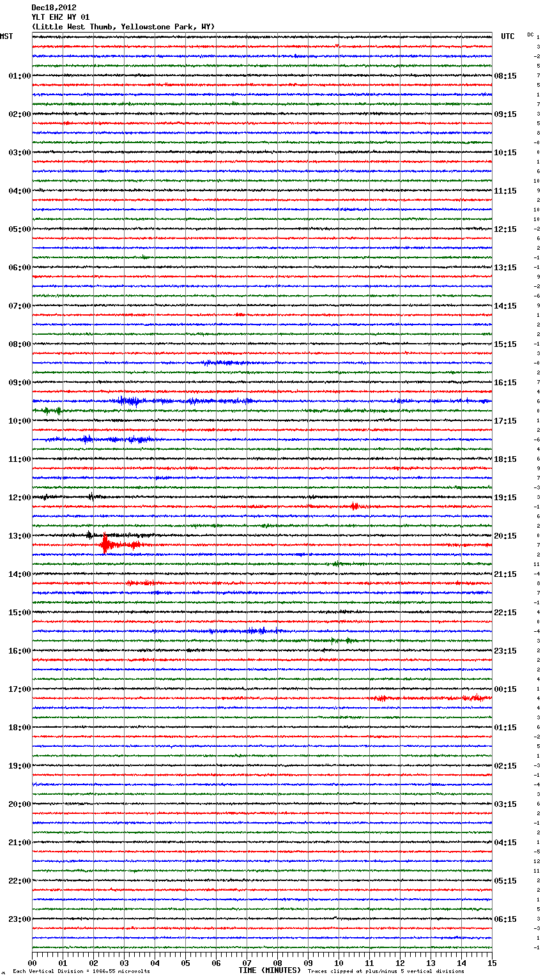This screenshot has height=980, width=543.
Task: Select the 06:00 MST hour label
Action: point(20,268)
